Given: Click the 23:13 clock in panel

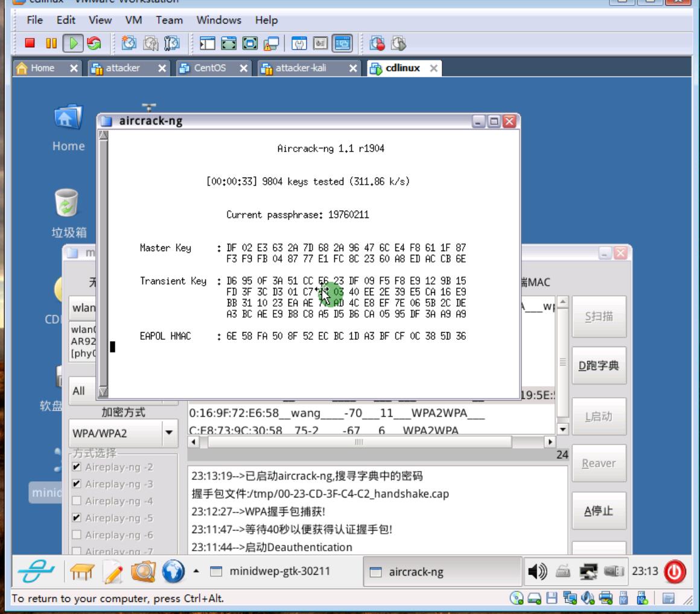Looking at the screenshot, I should pyautogui.click(x=644, y=571).
